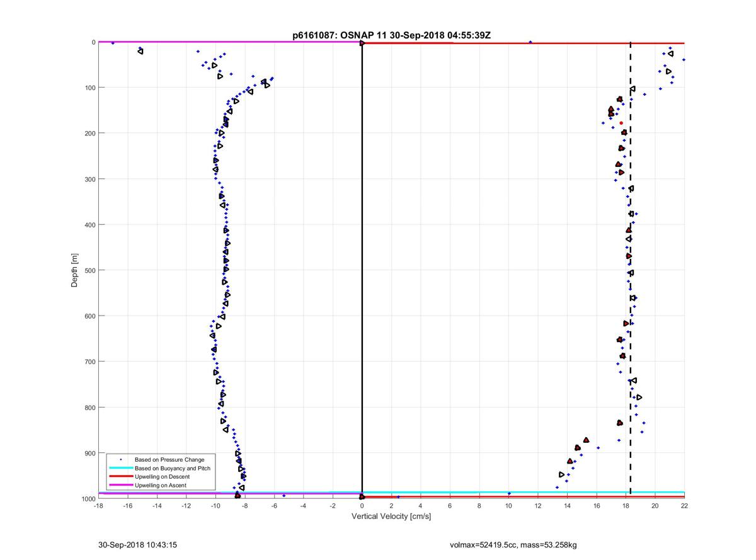Click x-axis tick label '-10'

215,505
